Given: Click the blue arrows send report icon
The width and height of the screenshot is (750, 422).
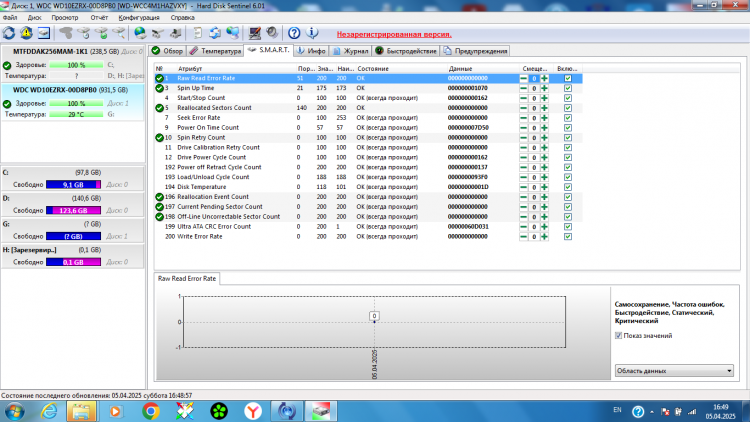Looking at the screenshot, I should 215,33.
